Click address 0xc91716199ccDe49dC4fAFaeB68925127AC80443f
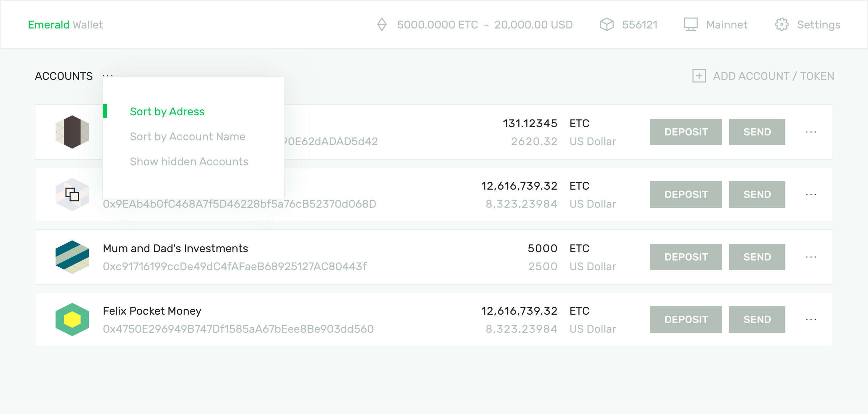The image size is (868, 414). click(x=235, y=267)
